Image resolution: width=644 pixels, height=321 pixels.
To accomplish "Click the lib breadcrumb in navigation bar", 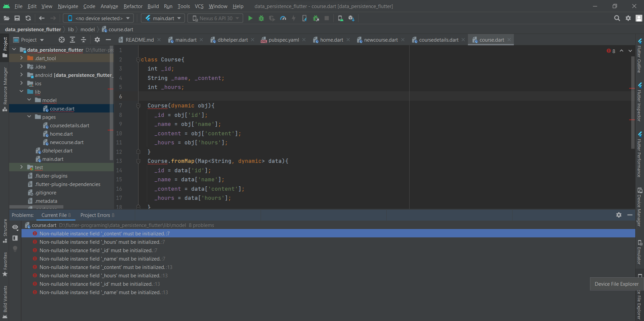I will [x=71, y=29].
